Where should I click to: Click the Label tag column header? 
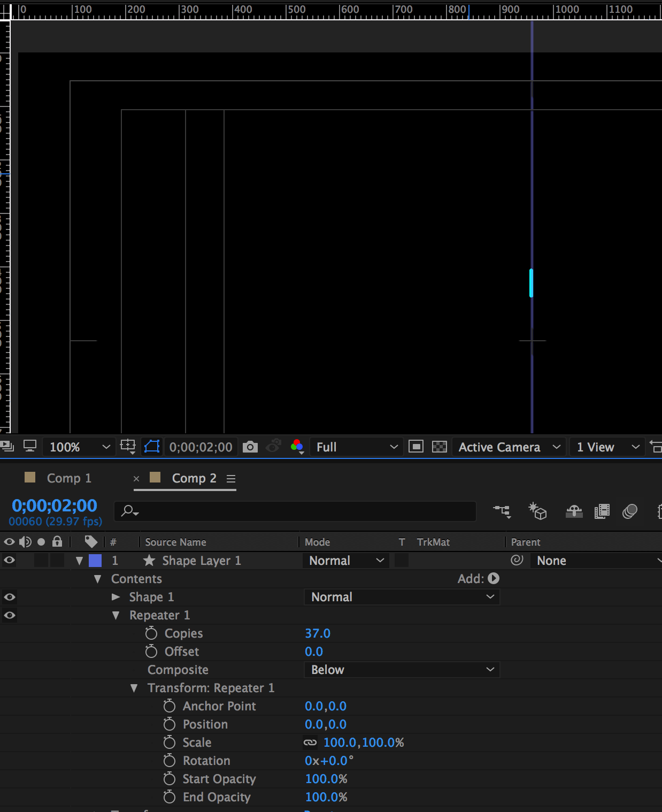click(x=91, y=542)
